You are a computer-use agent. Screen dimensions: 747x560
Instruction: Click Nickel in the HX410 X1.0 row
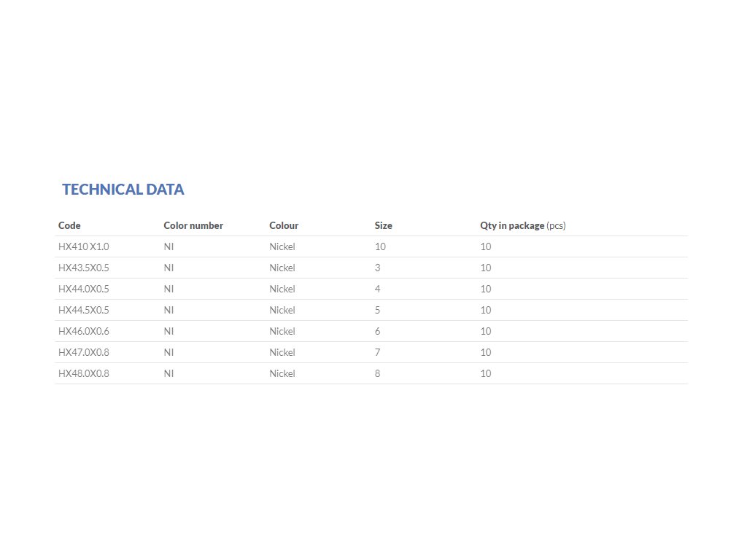tap(282, 247)
